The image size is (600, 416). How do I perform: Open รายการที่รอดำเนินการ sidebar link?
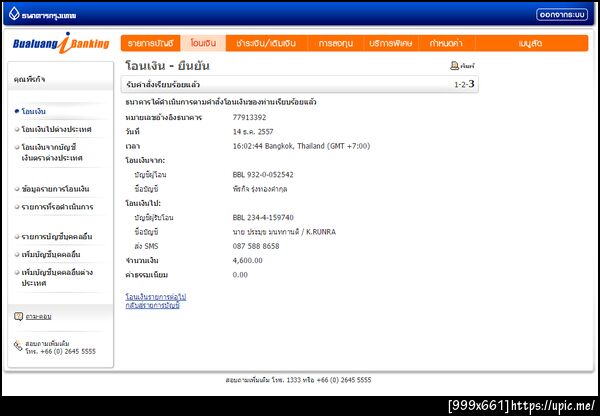point(57,207)
